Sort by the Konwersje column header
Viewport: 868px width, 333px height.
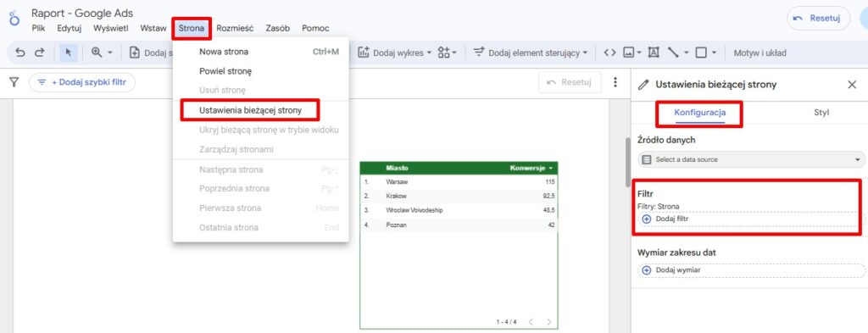click(x=527, y=168)
